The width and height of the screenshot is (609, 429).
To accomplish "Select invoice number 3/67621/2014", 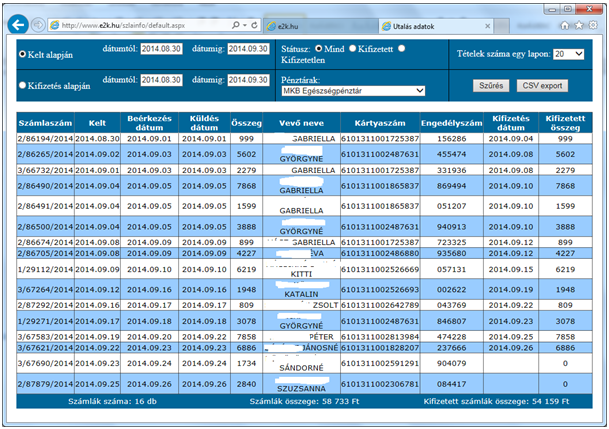I will point(45,348).
